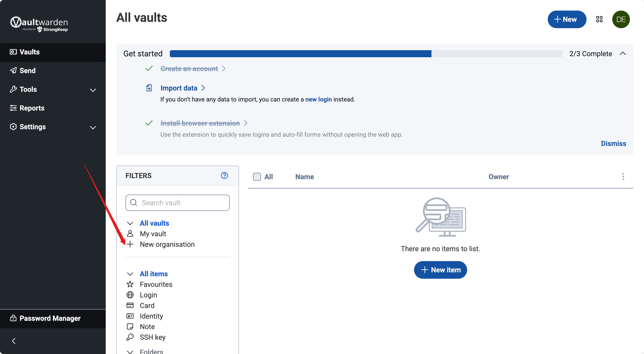The image size is (644, 354).
Task: Open the product switcher grid icon
Action: click(599, 19)
